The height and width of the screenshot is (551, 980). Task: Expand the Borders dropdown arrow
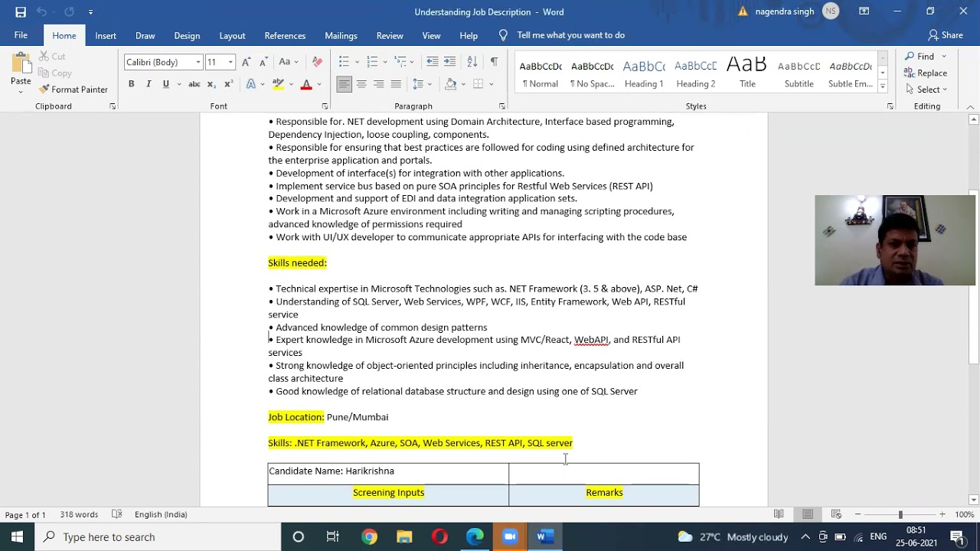pos(491,84)
